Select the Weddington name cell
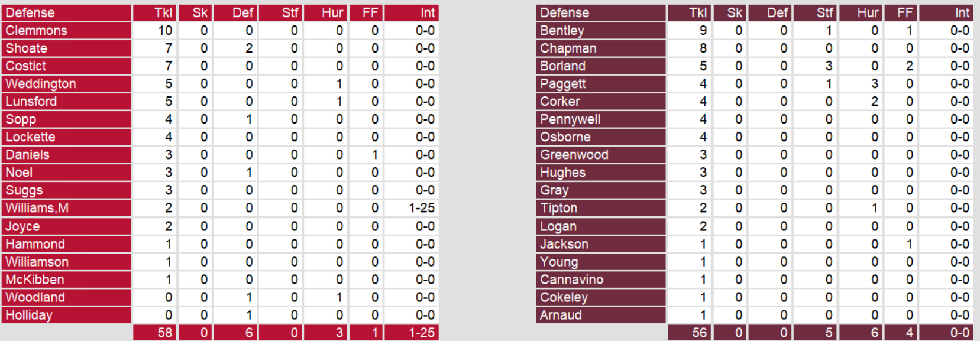This screenshot has height=341, width=980. tap(41, 84)
